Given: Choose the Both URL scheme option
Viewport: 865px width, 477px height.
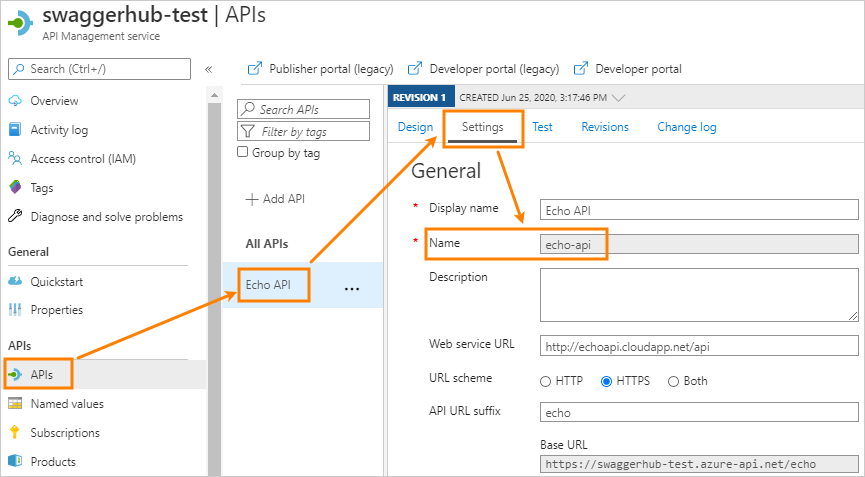Looking at the screenshot, I should point(673,381).
